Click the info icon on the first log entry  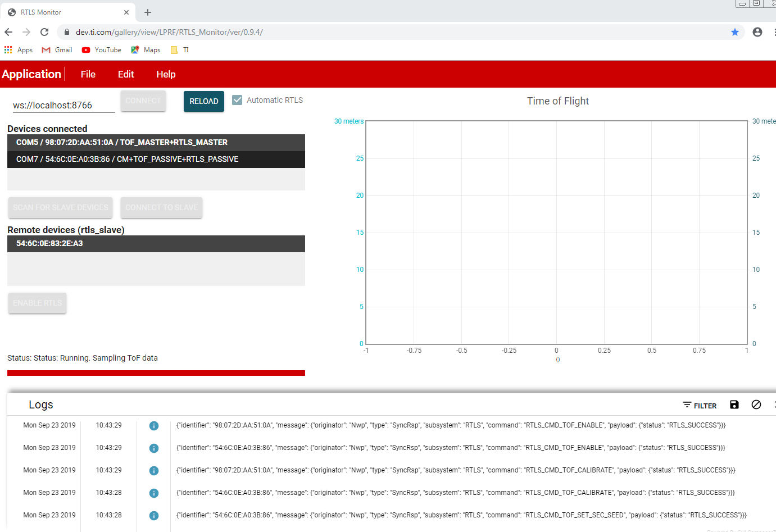coord(153,425)
